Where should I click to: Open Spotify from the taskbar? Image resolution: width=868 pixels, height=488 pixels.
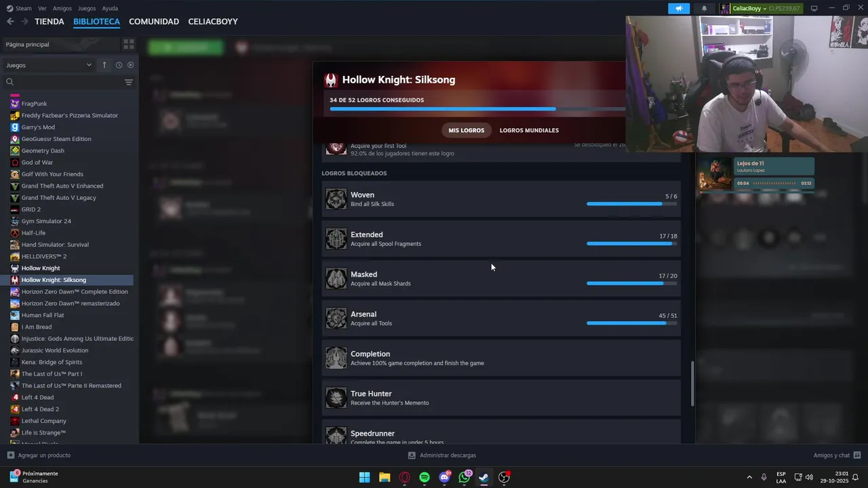click(x=425, y=477)
